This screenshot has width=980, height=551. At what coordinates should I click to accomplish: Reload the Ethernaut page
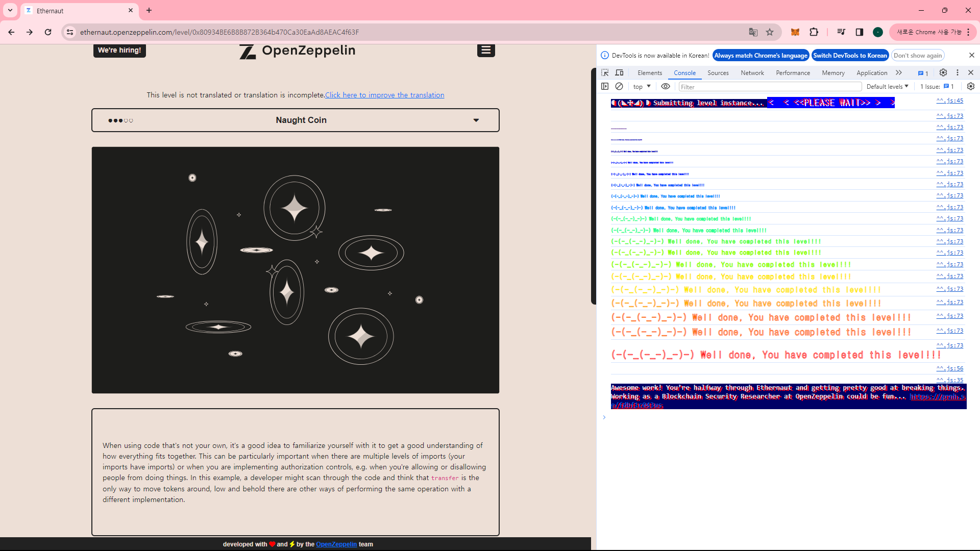[x=48, y=32]
